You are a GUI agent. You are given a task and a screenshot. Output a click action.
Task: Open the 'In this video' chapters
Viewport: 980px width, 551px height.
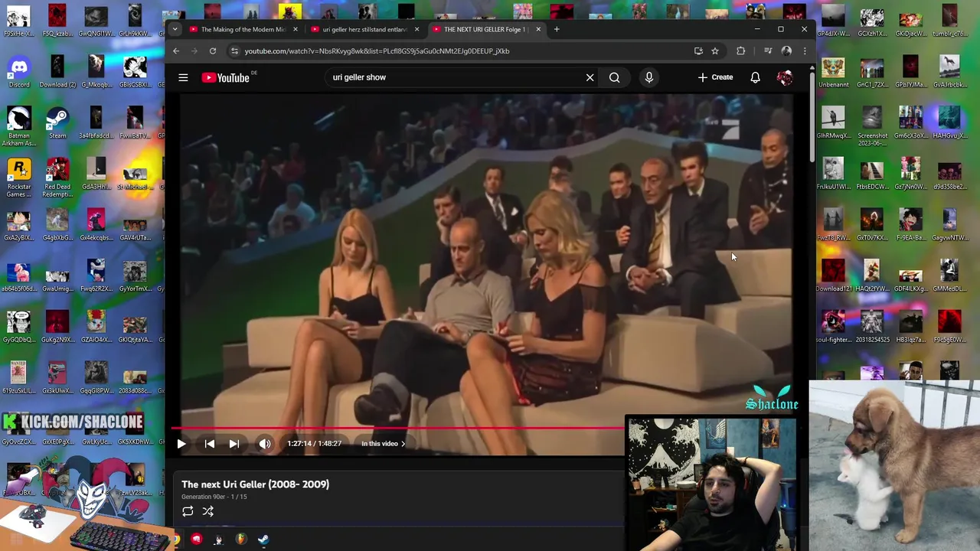point(384,443)
